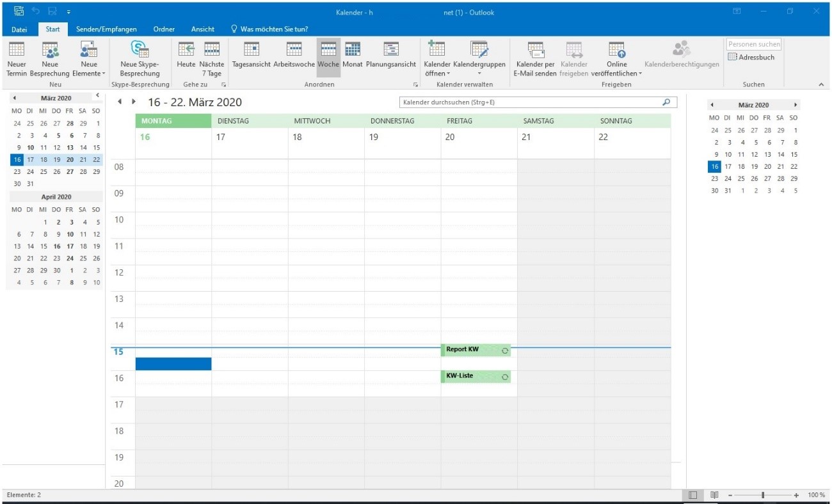Screen dimensions: 832x504
Task: Select day 18 Mittwoch in week view
Action: coord(326,143)
